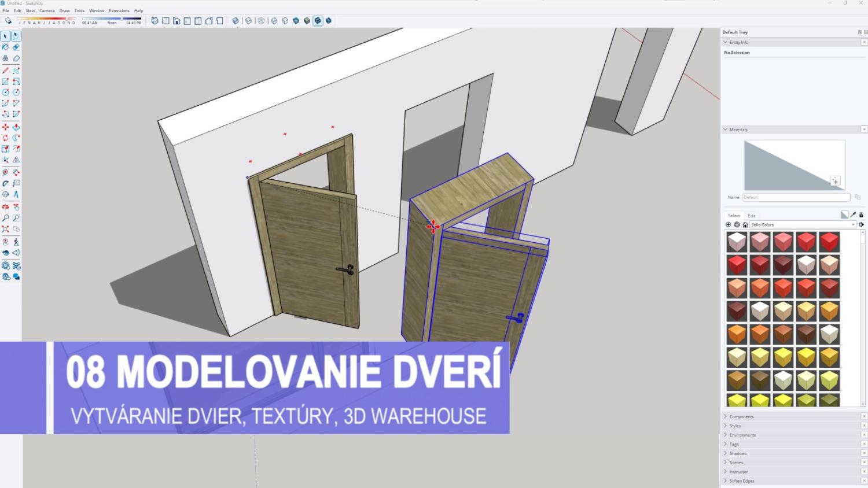
Task: Choose the Orbit tool
Action: pos(6,194)
